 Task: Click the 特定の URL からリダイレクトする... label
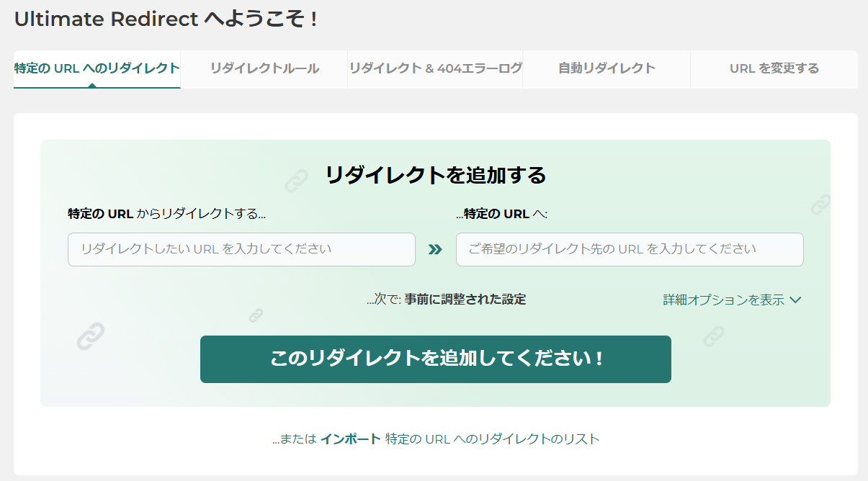click(x=167, y=214)
